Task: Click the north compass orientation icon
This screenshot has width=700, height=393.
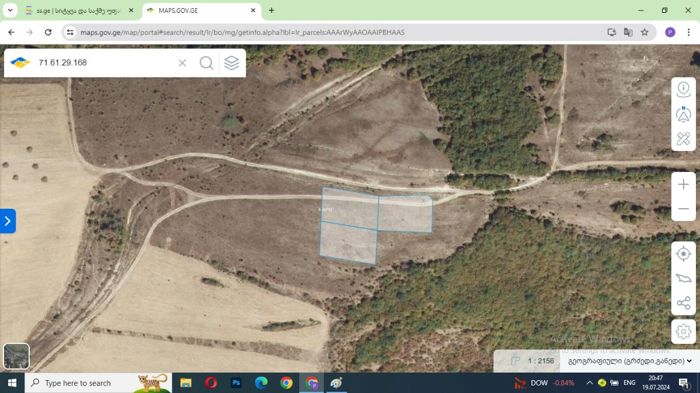Action: point(683,114)
